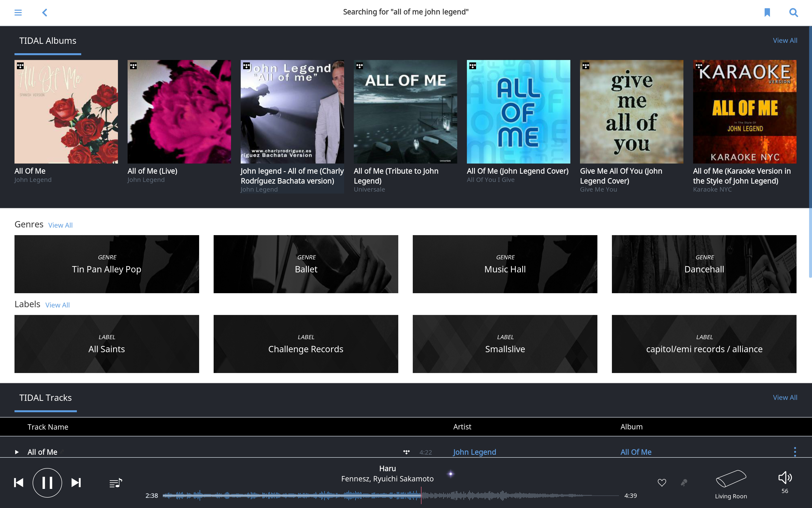Open All Saints label tile
812x508 pixels.
[x=107, y=344]
